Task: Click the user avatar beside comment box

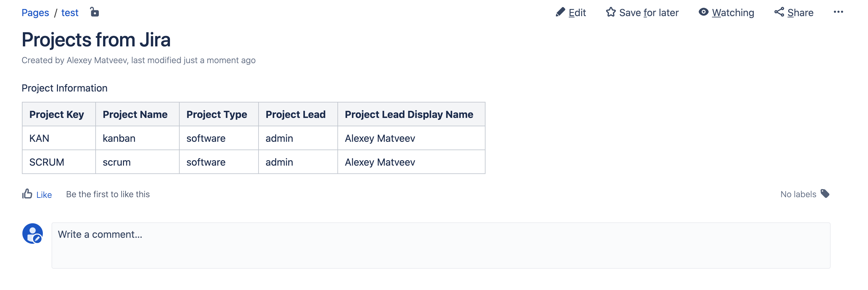Action: click(x=32, y=233)
